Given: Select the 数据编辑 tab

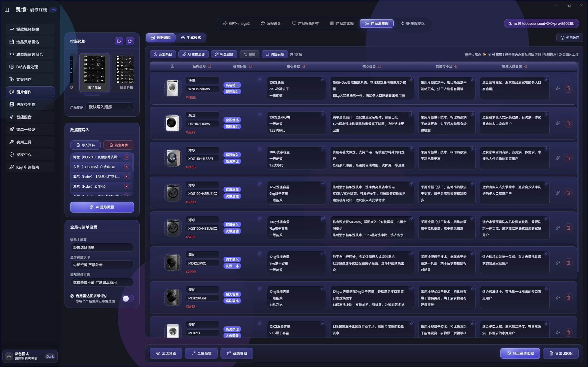Looking at the screenshot, I should pos(161,38).
